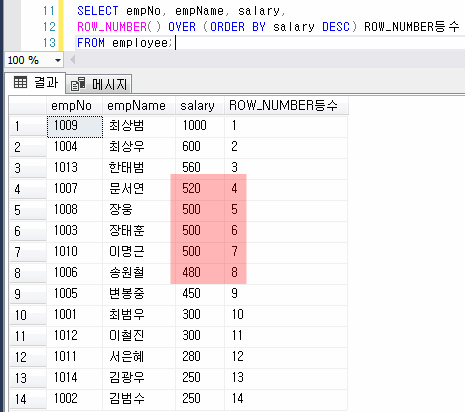Click salary cell 600
Viewport: 465px width, 412px height.
click(x=200, y=147)
